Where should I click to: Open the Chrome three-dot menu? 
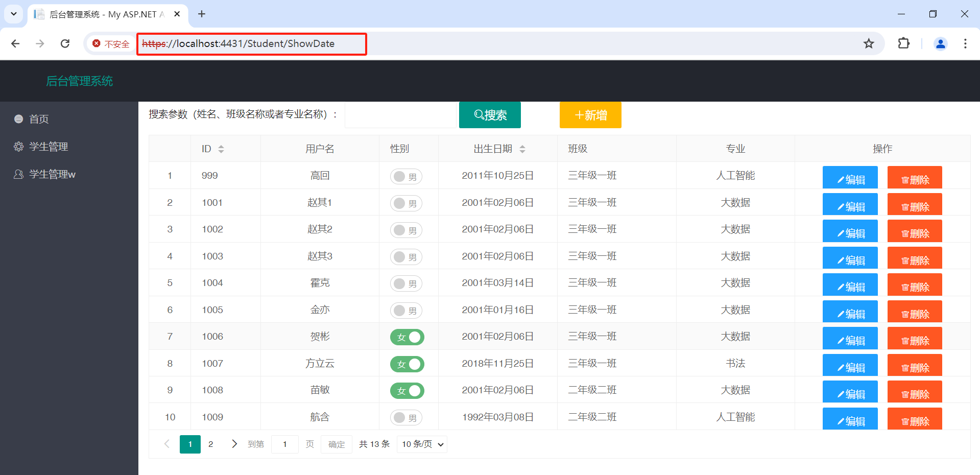(965, 43)
